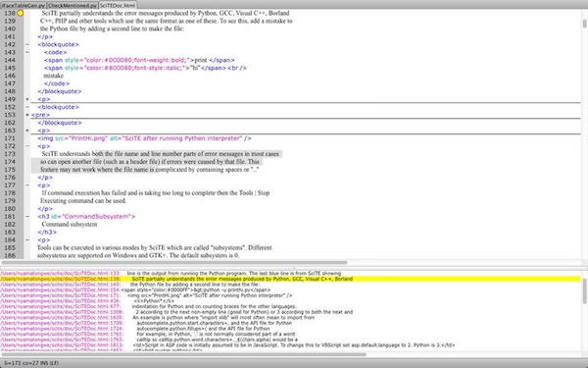
Task: Switch to the FaceTableGen.py tab
Action: [24, 5]
